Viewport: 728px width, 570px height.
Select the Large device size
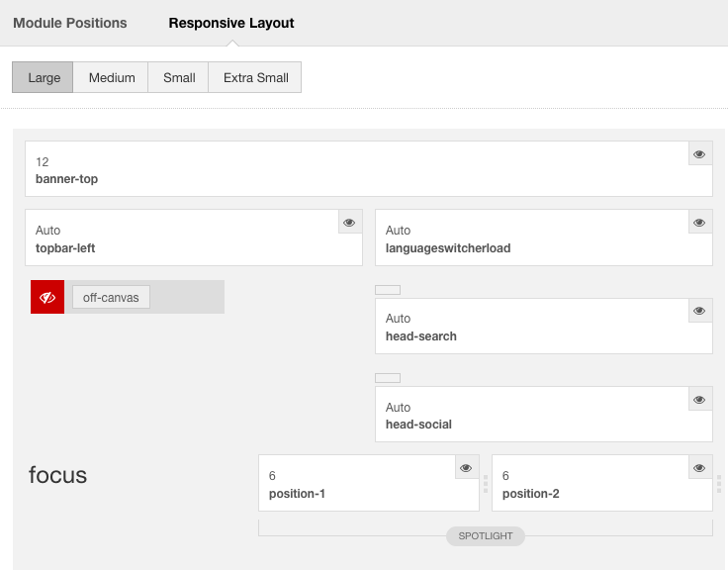tap(43, 77)
